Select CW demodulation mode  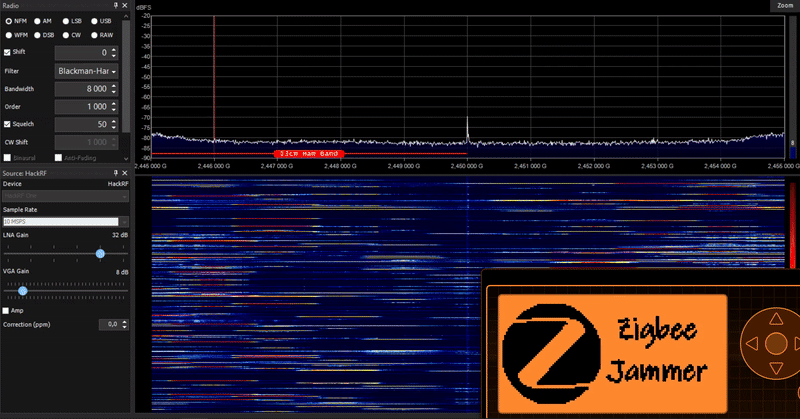click(x=66, y=35)
